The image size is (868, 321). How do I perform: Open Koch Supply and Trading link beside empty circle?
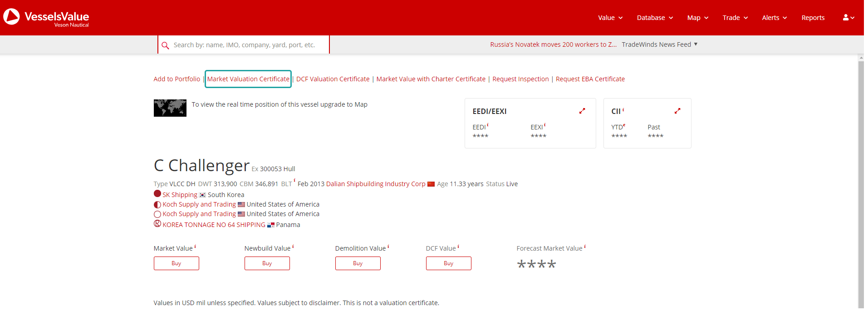[x=199, y=214]
